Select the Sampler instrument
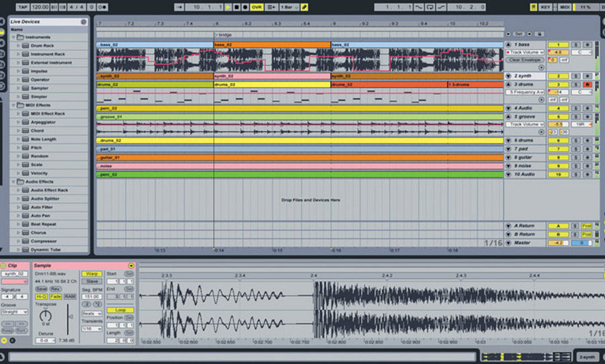Viewport: 605px width, 364px height. (40, 88)
